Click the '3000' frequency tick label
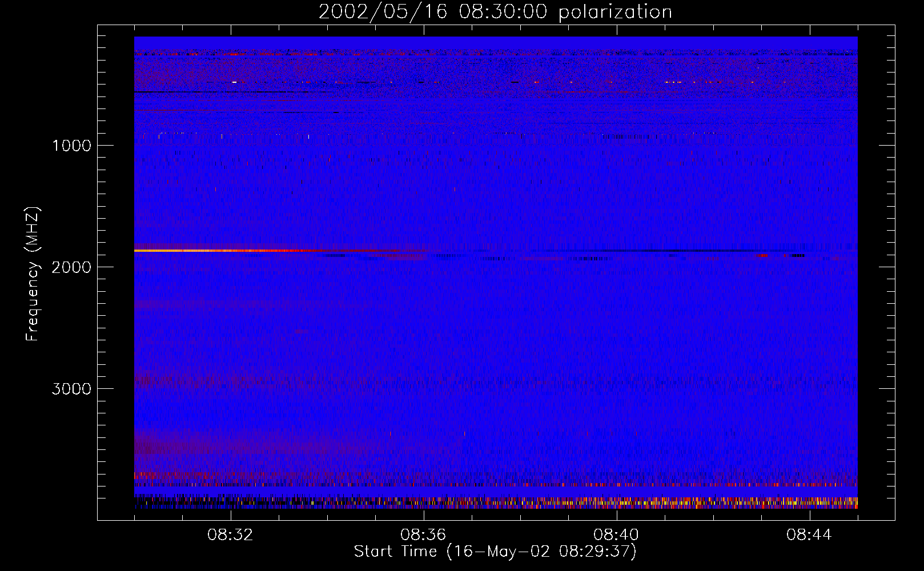924x571 pixels. (71, 389)
